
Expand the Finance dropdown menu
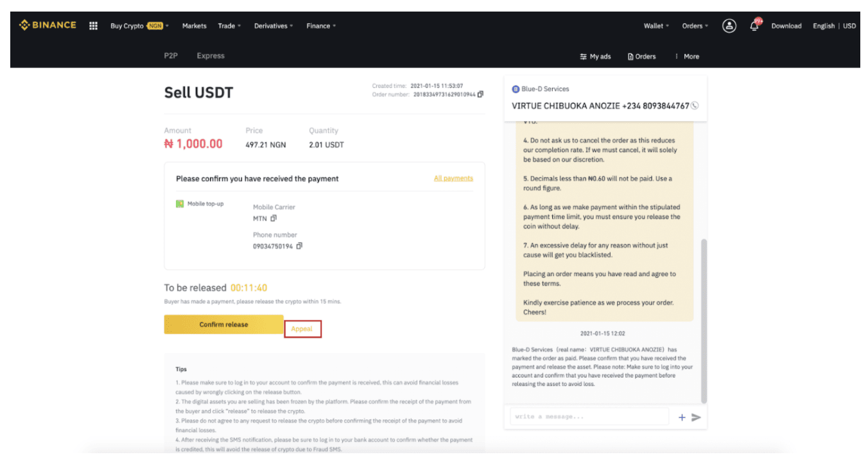(321, 26)
